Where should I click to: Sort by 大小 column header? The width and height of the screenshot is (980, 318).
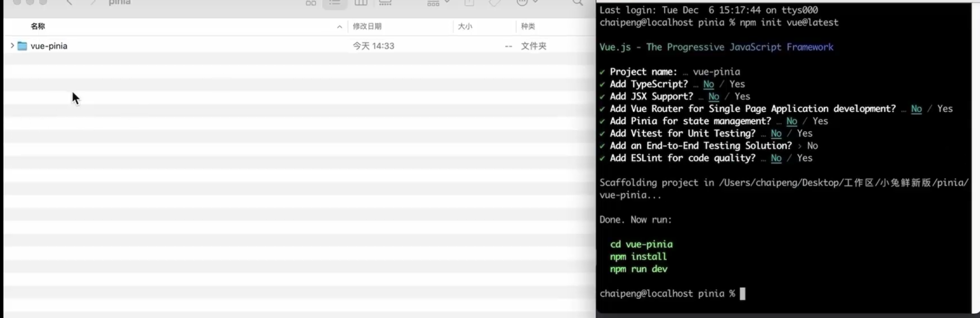(x=465, y=26)
